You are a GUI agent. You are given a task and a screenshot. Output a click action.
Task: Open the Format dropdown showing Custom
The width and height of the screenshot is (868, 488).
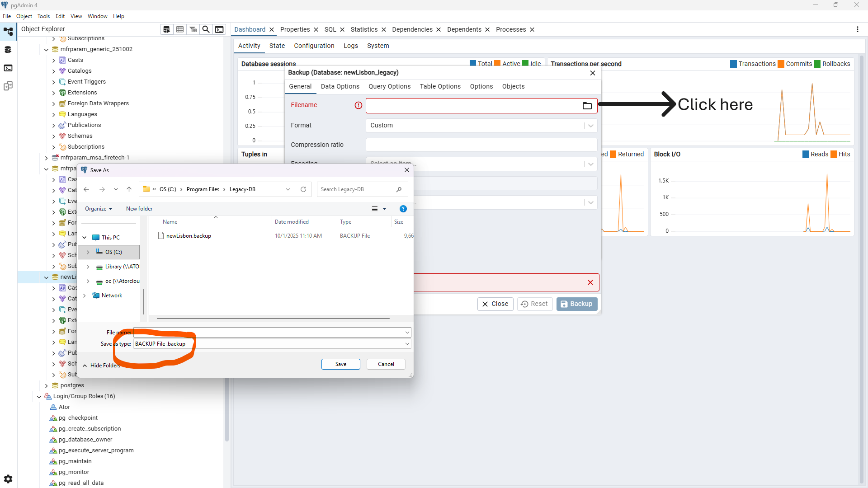[590, 125]
